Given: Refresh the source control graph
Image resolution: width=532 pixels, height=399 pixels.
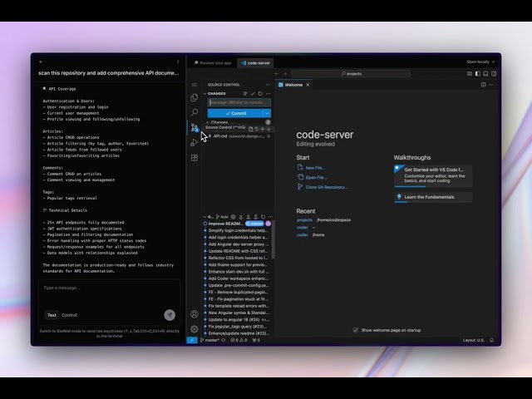Looking at the screenshot, I should pyautogui.click(x=263, y=217).
